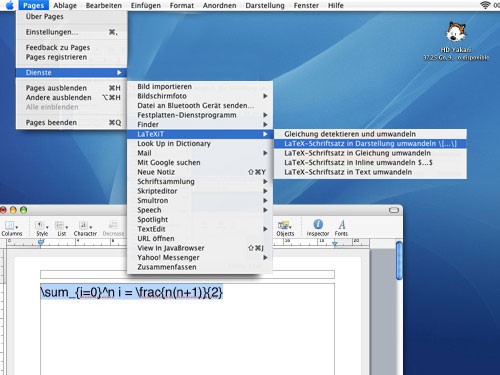Click the toolbar toggle pill button
Viewport: 500px width, 375px height.
(x=394, y=210)
